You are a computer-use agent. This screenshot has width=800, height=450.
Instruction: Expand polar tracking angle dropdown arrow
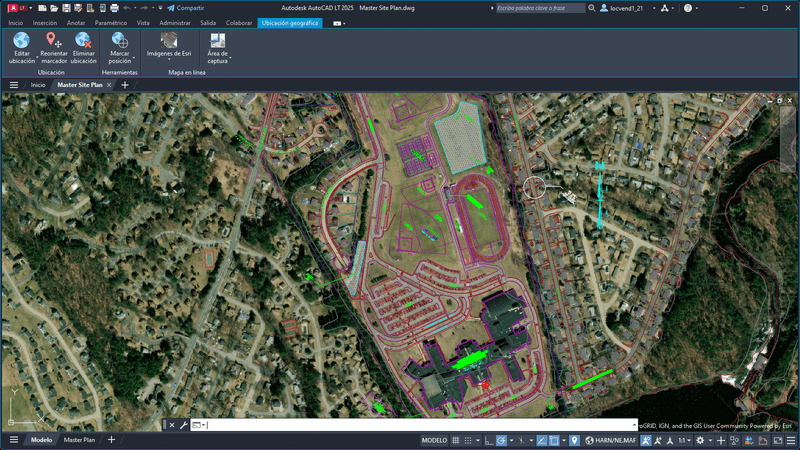click(x=511, y=440)
